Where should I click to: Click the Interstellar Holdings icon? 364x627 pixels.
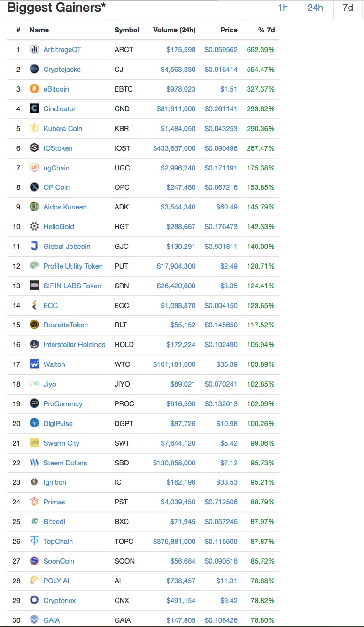[x=34, y=344]
